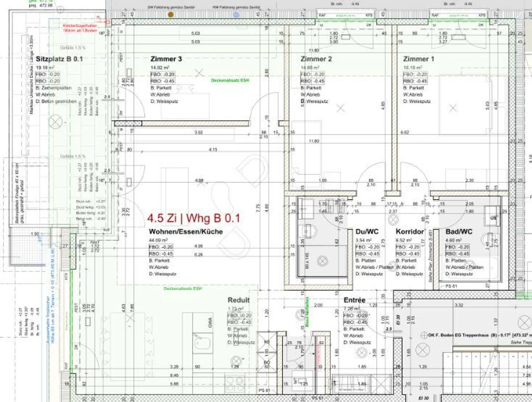Select the Sitzplatz B 0.1 label
This screenshot has height=402, width=532.
[59, 59]
